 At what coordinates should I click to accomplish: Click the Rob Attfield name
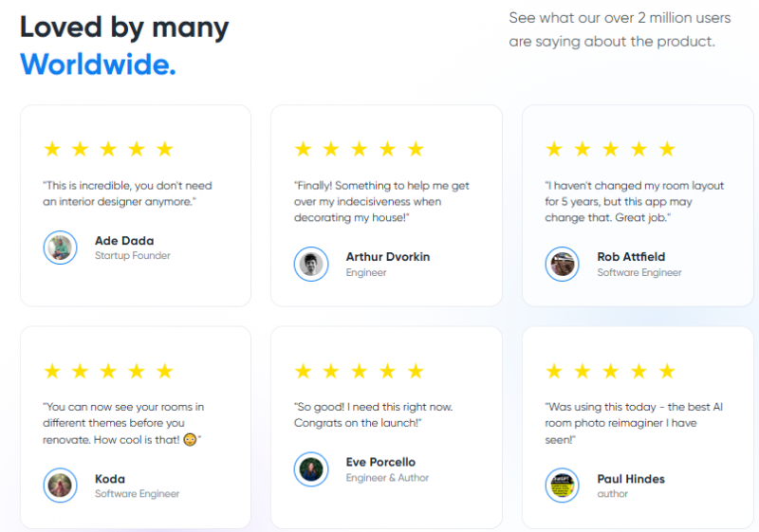click(x=631, y=257)
